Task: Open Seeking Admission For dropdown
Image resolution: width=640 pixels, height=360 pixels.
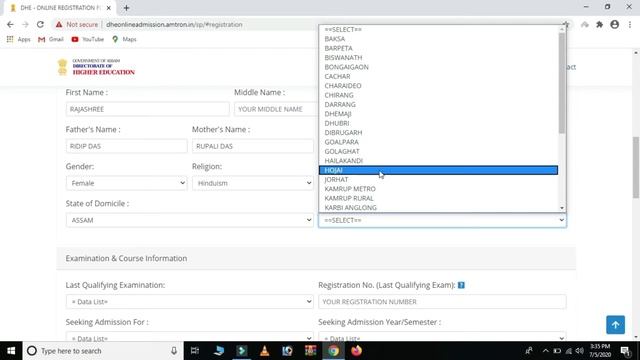Action: pyautogui.click(x=189, y=337)
